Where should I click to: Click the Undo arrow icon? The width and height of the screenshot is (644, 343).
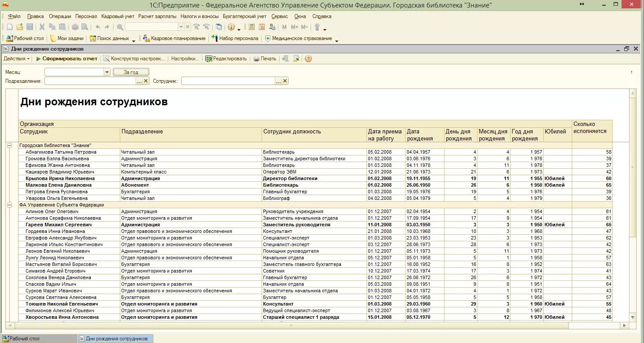(x=97, y=27)
